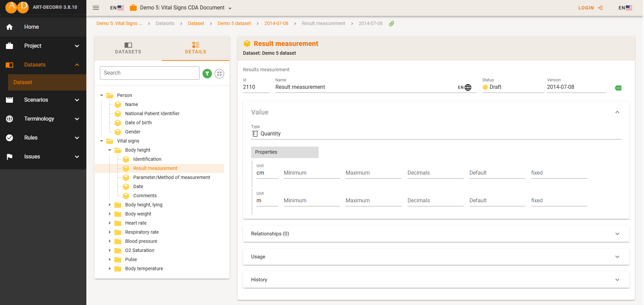The height and width of the screenshot is (305, 644).
Task: Select the Identification tree item
Action: [147, 159]
